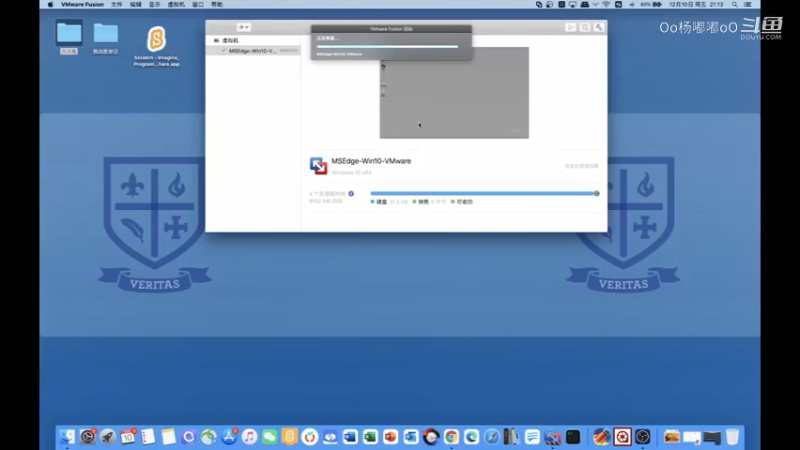
Task: Click the AirPlay display menu bar icon
Action: click(572, 5)
